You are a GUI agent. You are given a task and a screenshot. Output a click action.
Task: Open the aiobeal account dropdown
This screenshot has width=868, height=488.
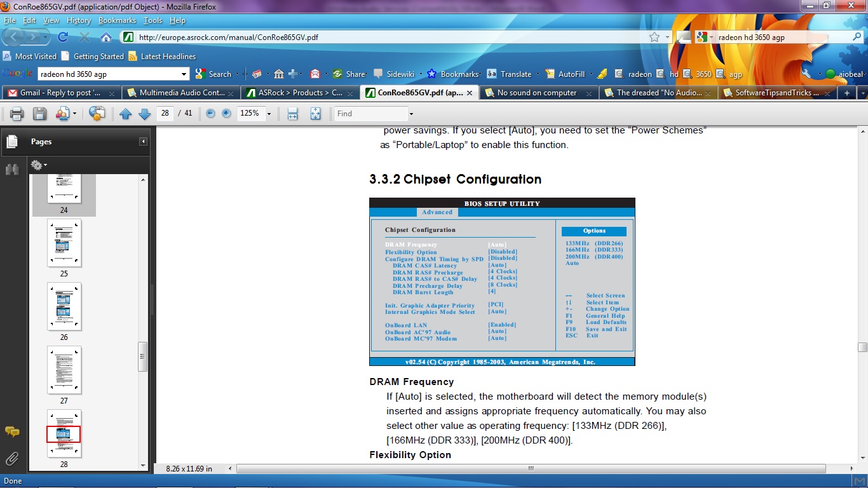pos(845,74)
